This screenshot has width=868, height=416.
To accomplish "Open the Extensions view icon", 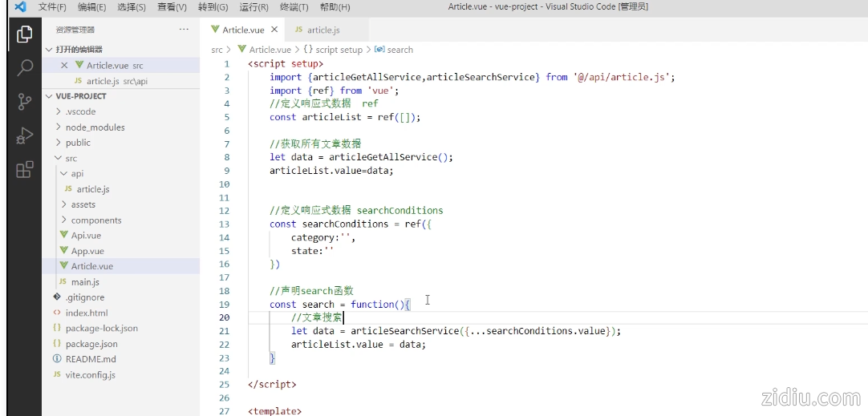I will click(24, 169).
